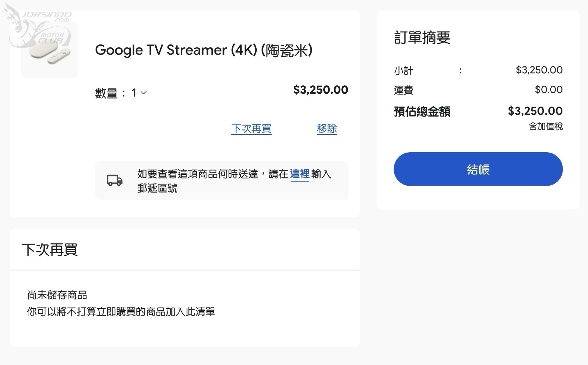Click the 預估總金額 bold total $3,250.00
Image resolution: width=588 pixels, height=365 pixels.
pos(535,111)
